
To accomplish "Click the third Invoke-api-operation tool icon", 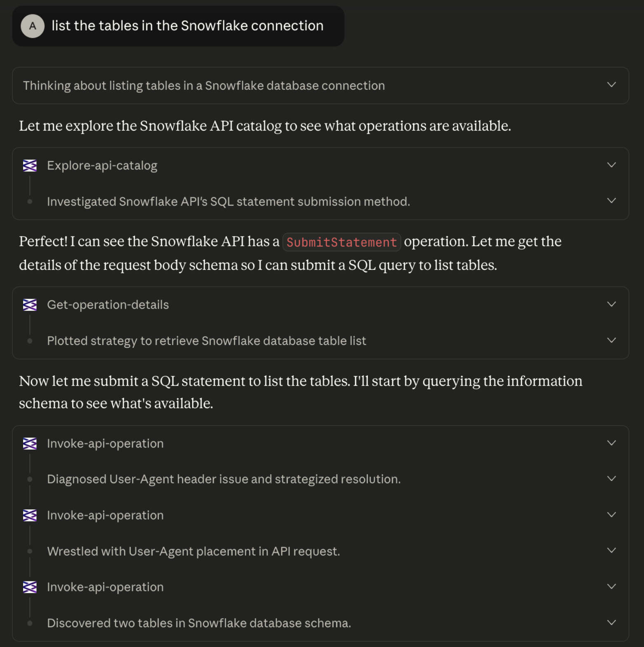I will (x=30, y=587).
